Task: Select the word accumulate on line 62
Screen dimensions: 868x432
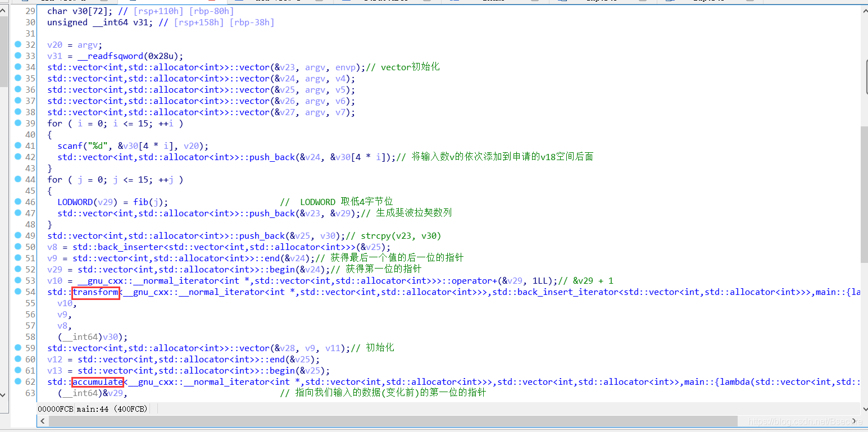Action: [98, 382]
